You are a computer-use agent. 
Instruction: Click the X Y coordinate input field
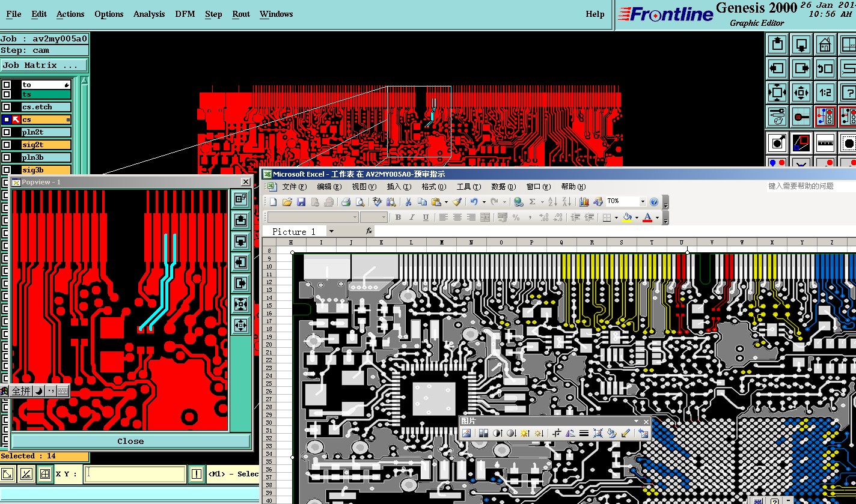[135, 474]
